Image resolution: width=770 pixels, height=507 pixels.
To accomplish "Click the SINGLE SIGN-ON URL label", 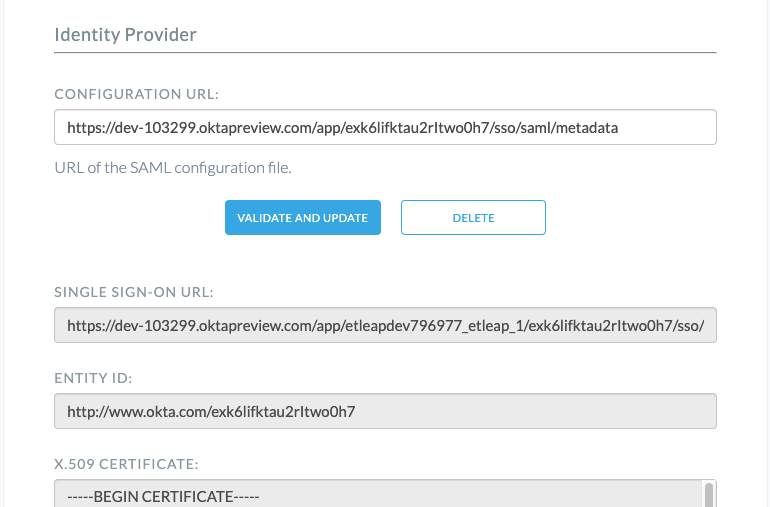I will (x=134, y=292).
